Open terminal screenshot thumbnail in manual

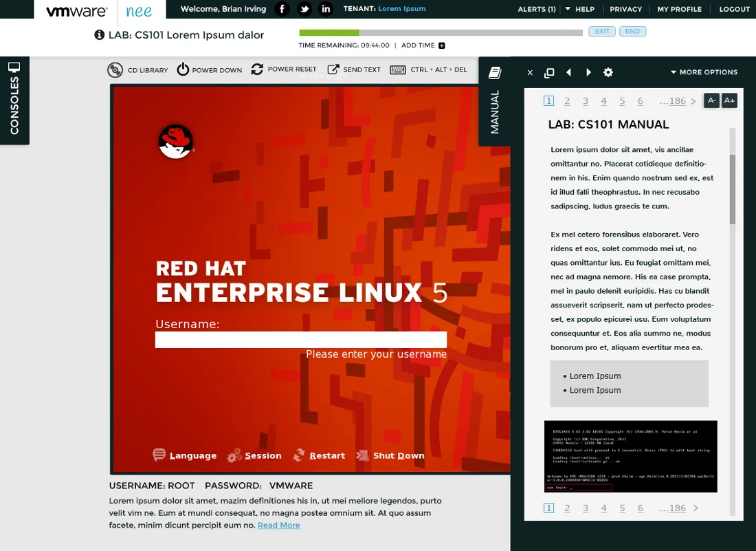631,457
